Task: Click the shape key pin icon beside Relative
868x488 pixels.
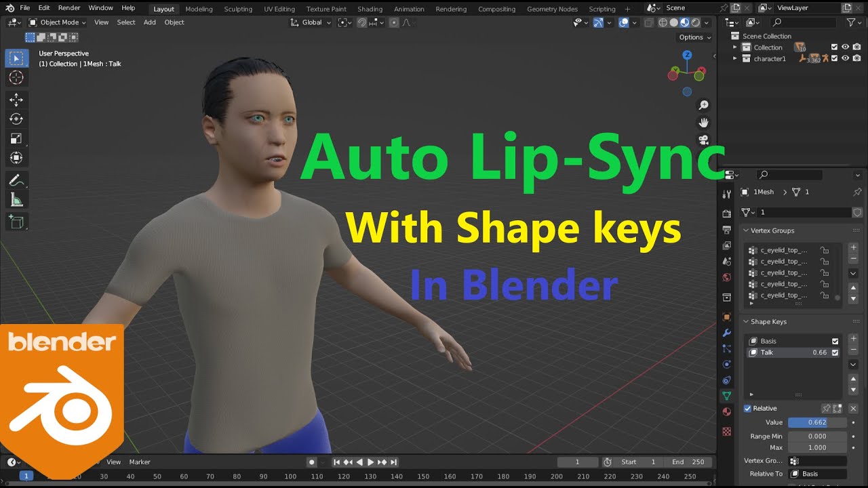Action: [826, 409]
